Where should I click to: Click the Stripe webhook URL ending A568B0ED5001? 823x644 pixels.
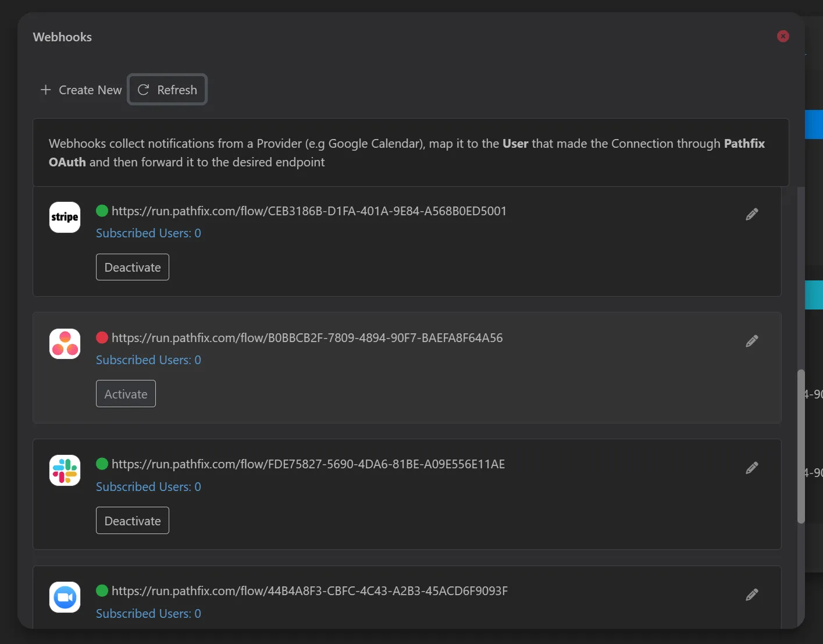[309, 211]
